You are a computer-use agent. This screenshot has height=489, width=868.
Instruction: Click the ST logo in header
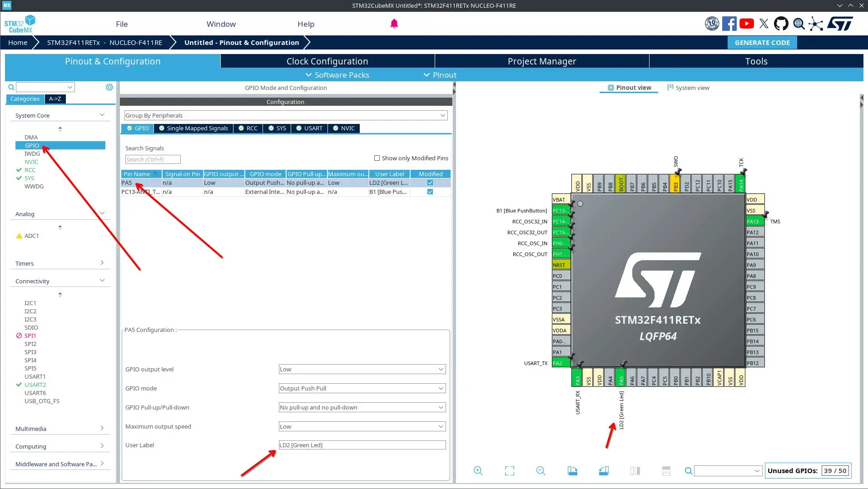pos(840,24)
